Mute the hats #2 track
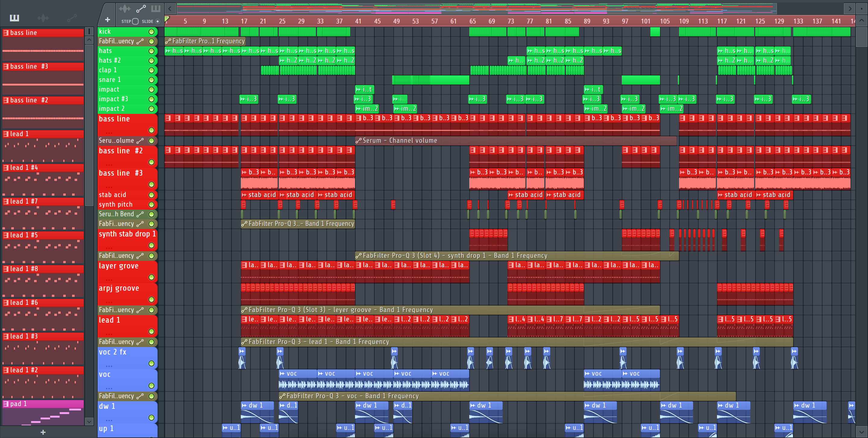 (152, 61)
